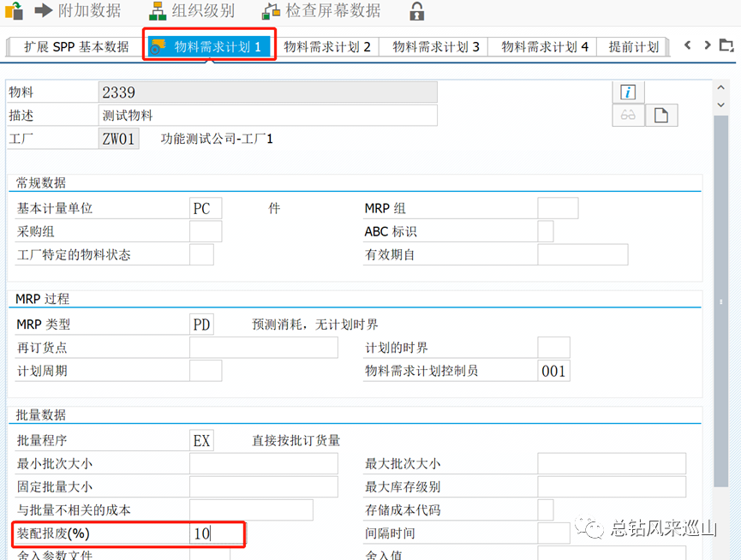
Task: Click the 检查屏幕数据 check screen data icon
Action: point(271,12)
